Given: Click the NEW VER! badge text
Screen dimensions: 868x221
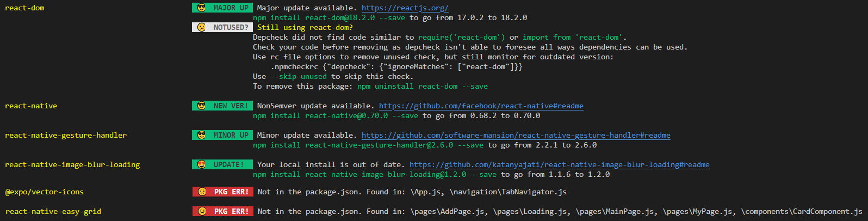Looking at the screenshot, I should click(231, 106).
